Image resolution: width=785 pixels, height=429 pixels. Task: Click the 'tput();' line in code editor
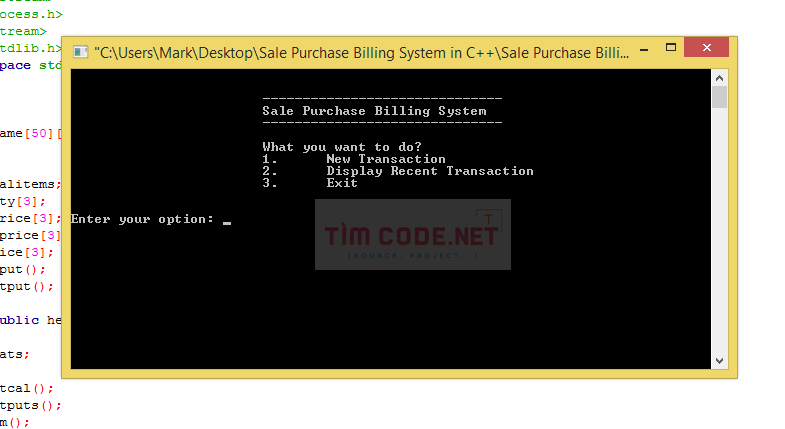[27, 286]
